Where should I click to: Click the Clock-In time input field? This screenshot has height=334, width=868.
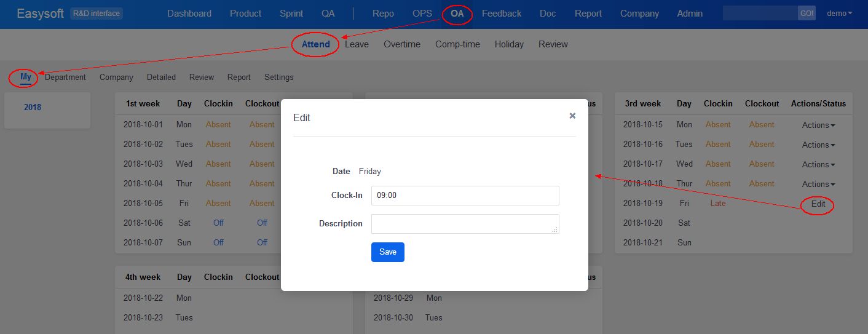tap(465, 196)
